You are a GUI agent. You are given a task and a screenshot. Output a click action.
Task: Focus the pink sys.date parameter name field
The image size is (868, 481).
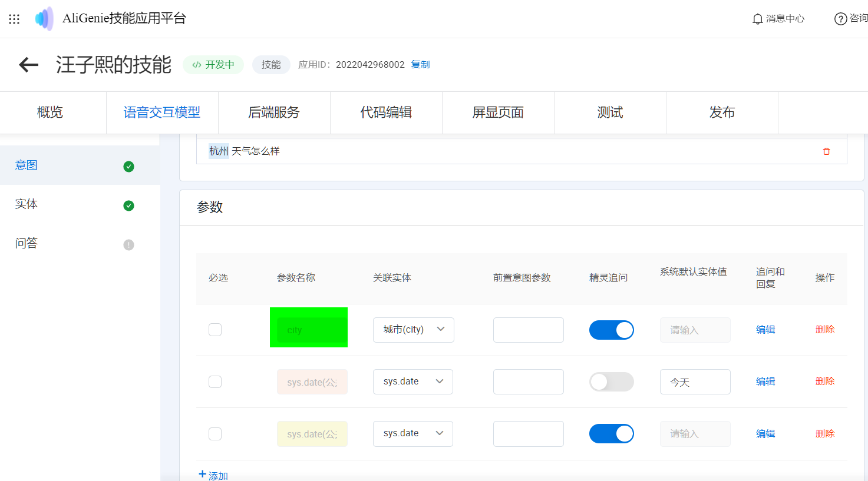[312, 382]
